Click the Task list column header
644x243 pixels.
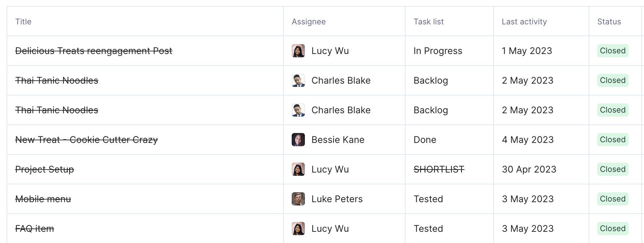point(428,22)
